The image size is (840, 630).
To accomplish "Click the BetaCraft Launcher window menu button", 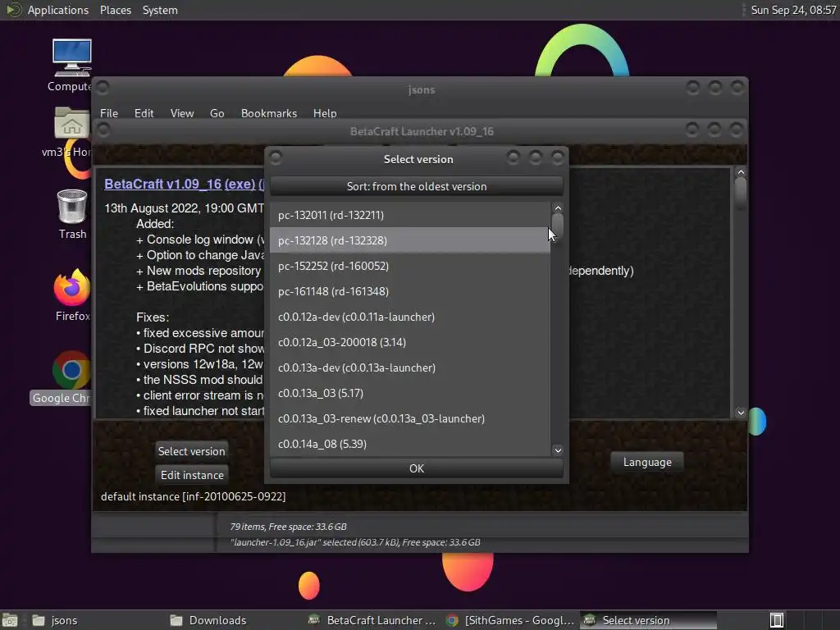I will pyautogui.click(x=103, y=130).
